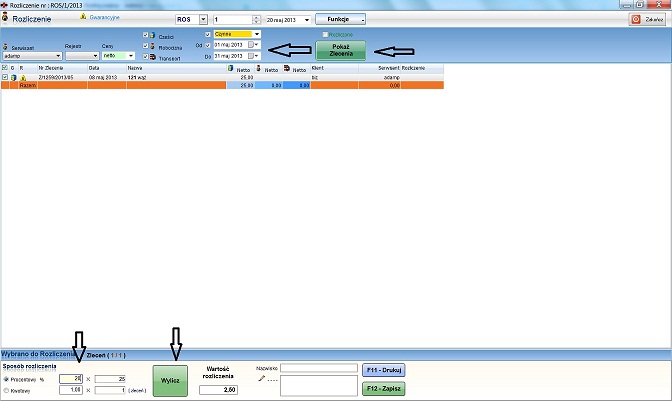The width and height of the screenshot is (672, 401).
Task: Print with the F11 - Drukuj button
Action: tap(384, 370)
